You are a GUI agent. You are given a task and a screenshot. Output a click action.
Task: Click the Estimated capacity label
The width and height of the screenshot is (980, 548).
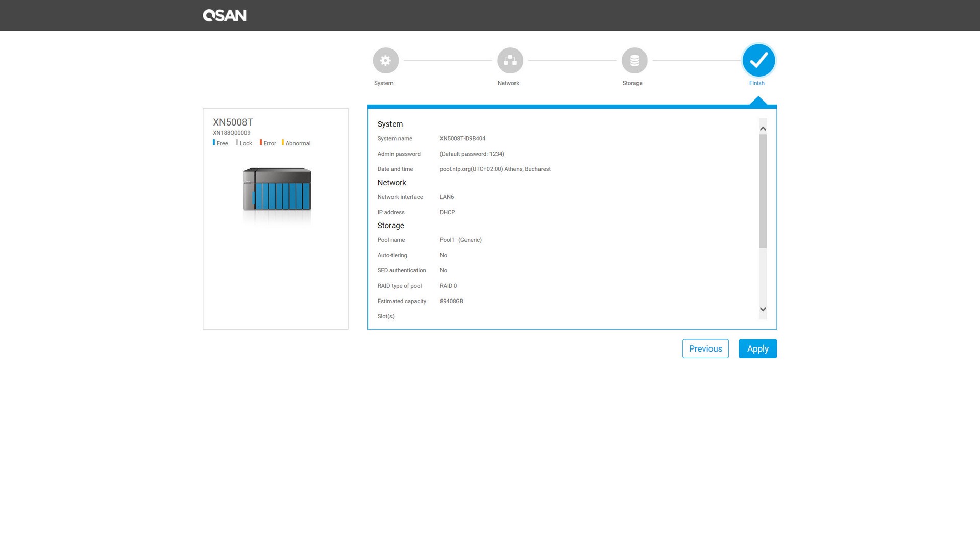click(x=402, y=301)
